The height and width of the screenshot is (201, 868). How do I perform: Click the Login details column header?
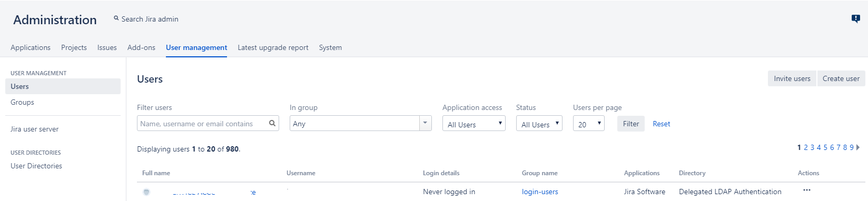441,173
